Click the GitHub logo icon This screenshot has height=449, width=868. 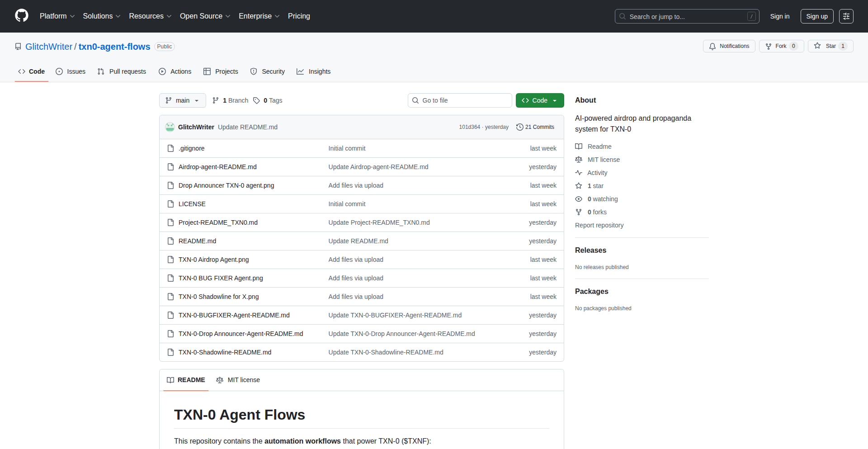pos(21,16)
